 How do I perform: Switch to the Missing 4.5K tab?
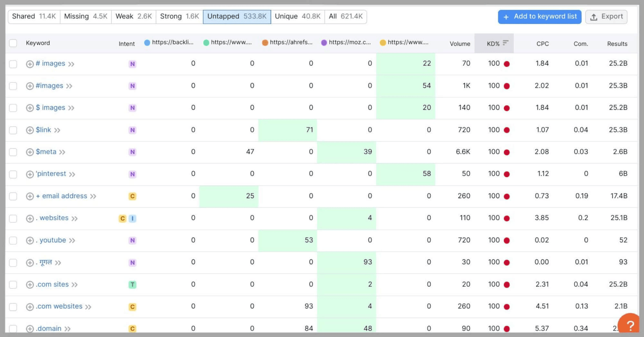coord(85,16)
